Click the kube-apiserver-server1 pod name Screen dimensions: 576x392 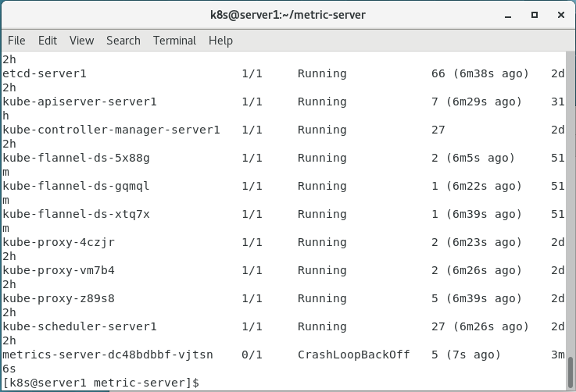click(x=80, y=102)
